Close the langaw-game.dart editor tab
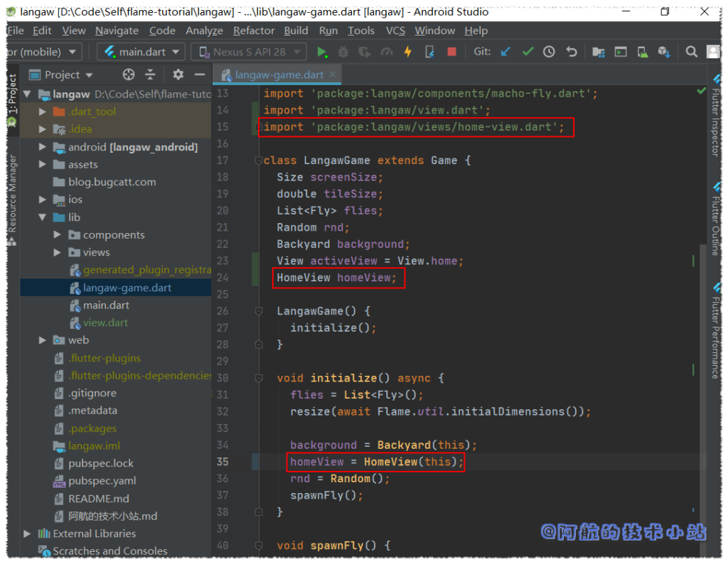Viewport: 728px width, 564px height. click(x=333, y=75)
